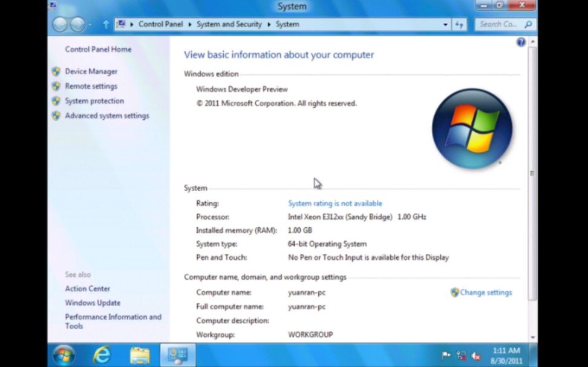Screen dimensions: 588x367
Task: Open the address bar history dropdown
Action: point(446,24)
